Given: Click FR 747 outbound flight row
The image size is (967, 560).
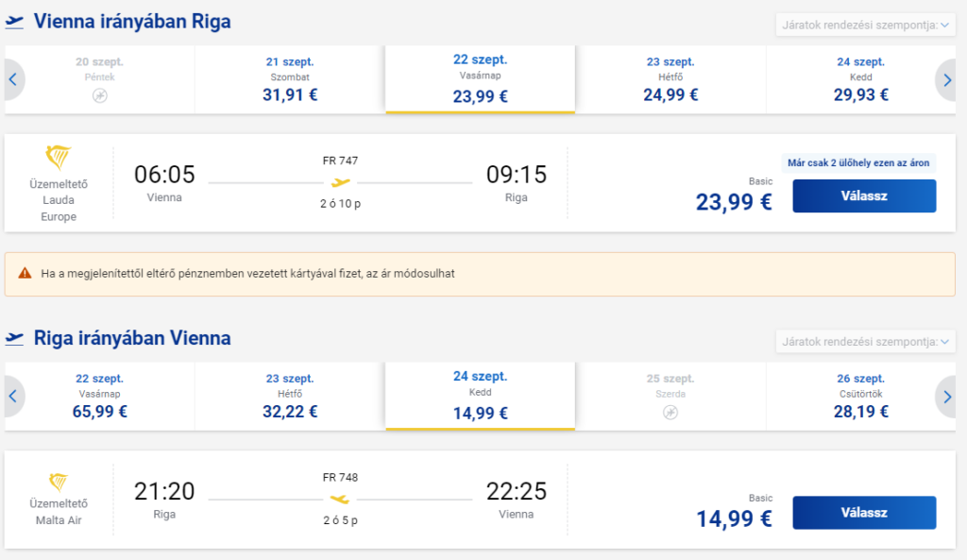Looking at the screenshot, I should point(480,183).
